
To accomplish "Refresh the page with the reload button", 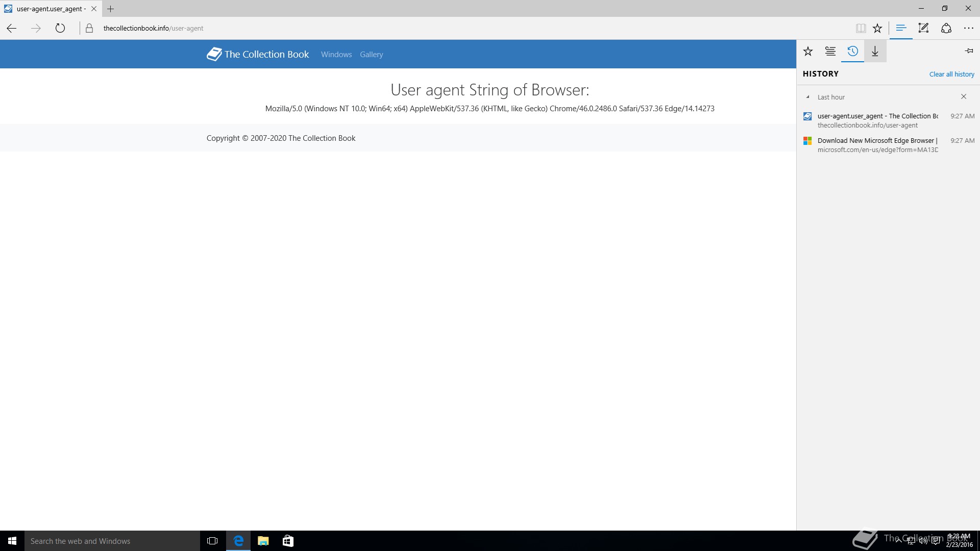I will pos(60,28).
